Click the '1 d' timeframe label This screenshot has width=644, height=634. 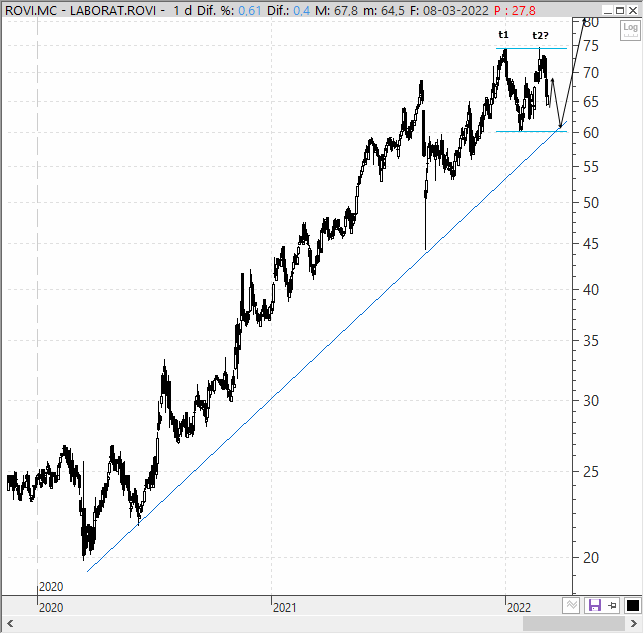182,11
